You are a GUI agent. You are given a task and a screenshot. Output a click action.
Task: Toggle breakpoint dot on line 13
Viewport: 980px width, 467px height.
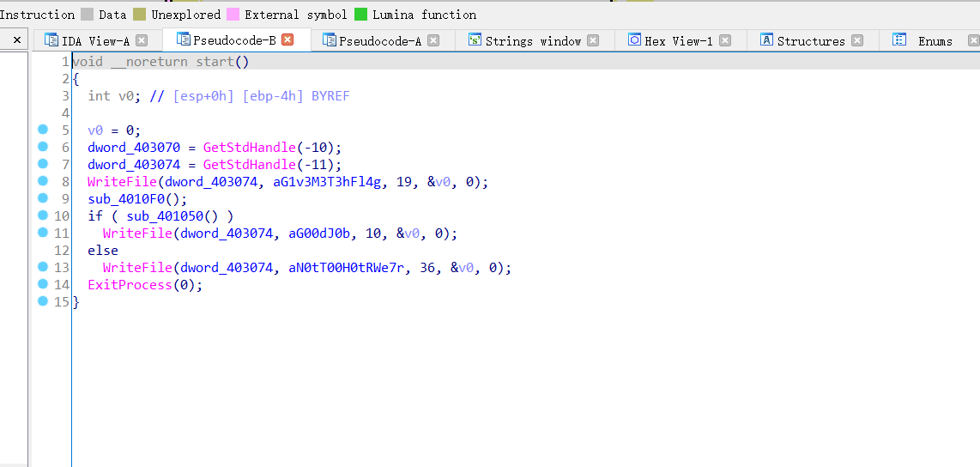point(43,266)
